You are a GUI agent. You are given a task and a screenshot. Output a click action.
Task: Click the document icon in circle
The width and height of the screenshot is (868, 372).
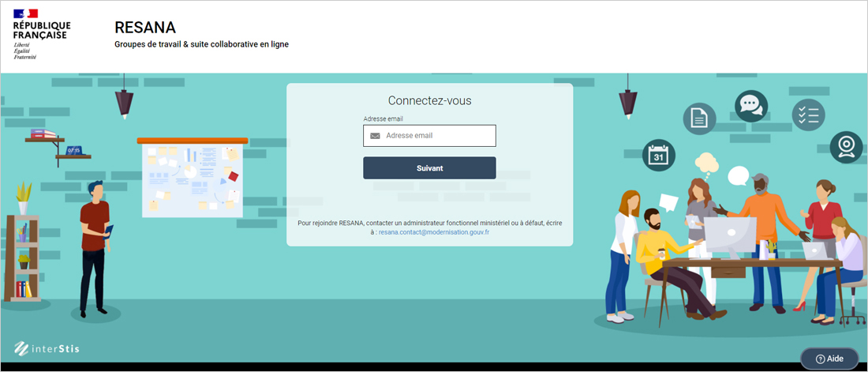tap(699, 118)
